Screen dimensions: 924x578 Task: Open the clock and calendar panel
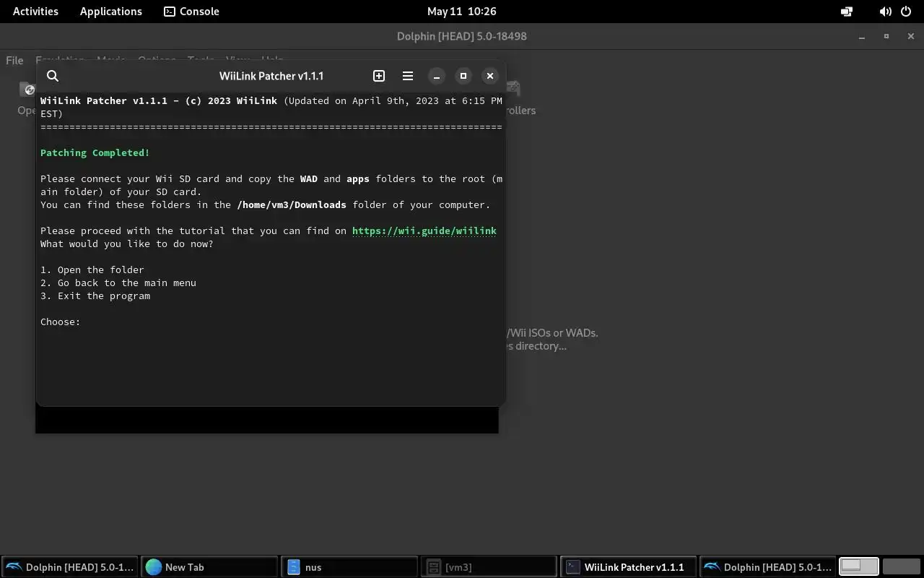[x=462, y=12]
